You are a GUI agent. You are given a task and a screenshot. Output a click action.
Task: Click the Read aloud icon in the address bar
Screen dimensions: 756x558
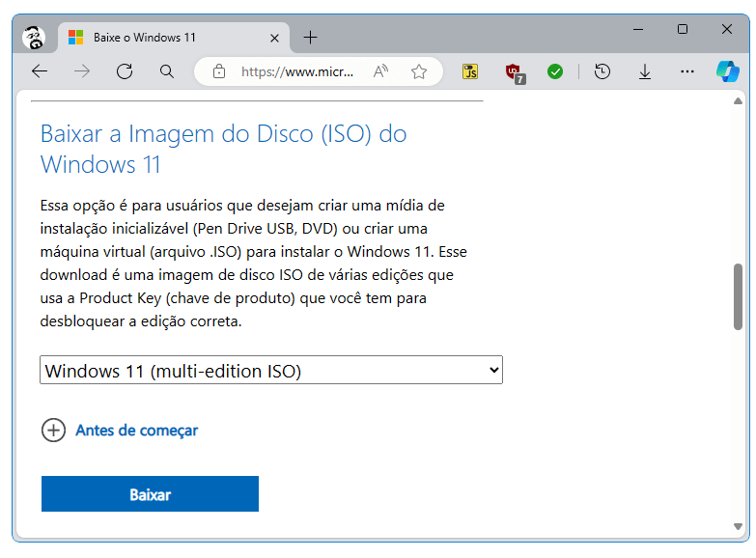(380, 71)
